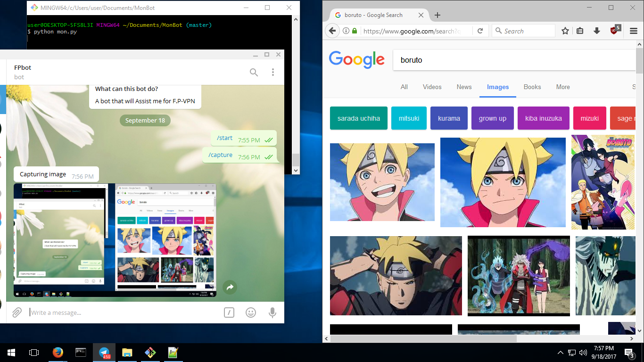Switch to Firefox from the taskbar
This screenshot has height=362, width=644.
(58, 353)
